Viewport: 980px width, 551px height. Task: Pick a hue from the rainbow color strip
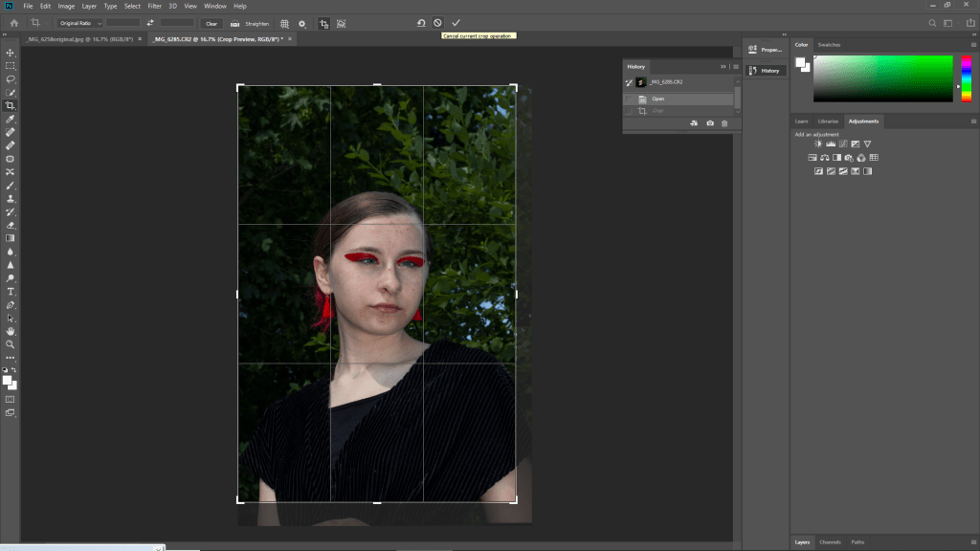[x=967, y=78]
